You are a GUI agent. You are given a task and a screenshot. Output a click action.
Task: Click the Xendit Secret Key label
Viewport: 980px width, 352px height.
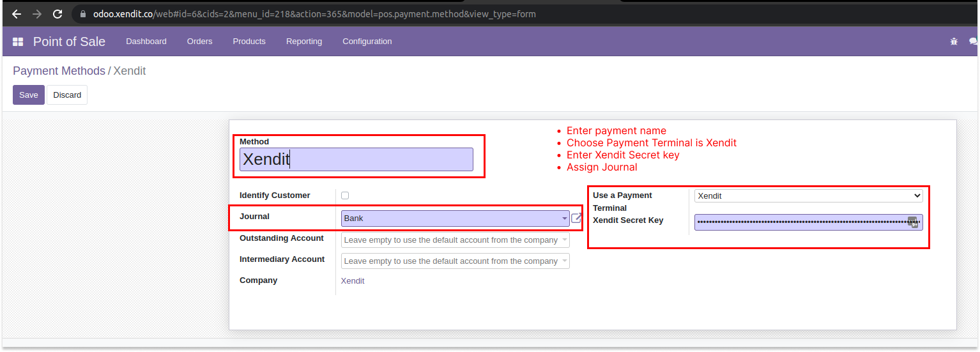point(628,220)
